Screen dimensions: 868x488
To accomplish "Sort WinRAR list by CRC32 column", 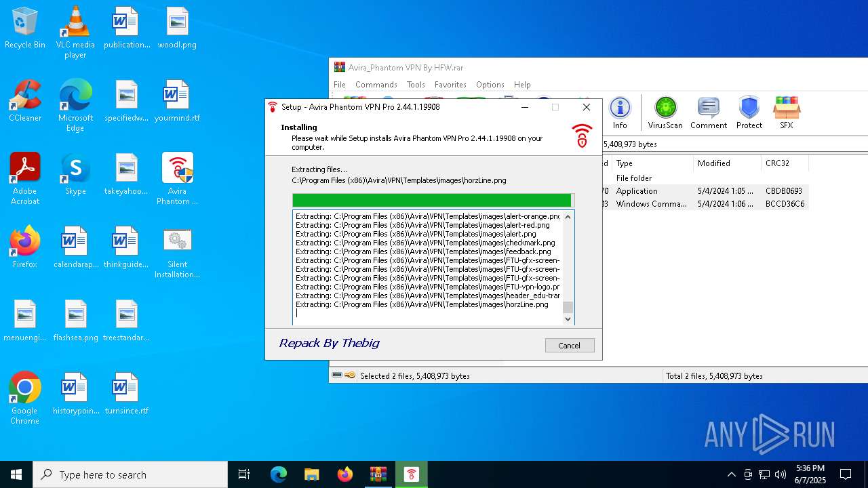I will [x=785, y=163].
